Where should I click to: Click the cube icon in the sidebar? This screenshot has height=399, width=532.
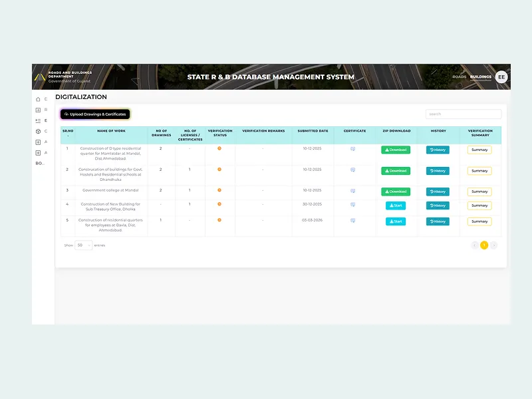click(37, 131)
